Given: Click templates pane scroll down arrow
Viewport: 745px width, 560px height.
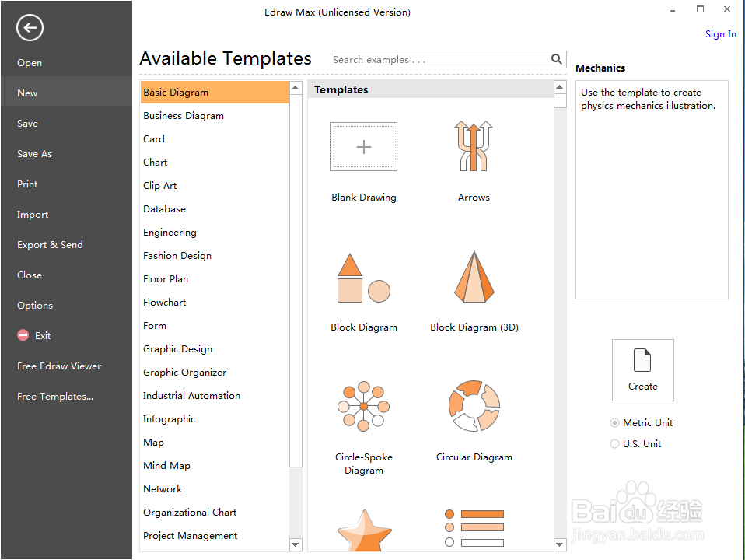Looking at the screenshot, I should click(x=560, y=544).
